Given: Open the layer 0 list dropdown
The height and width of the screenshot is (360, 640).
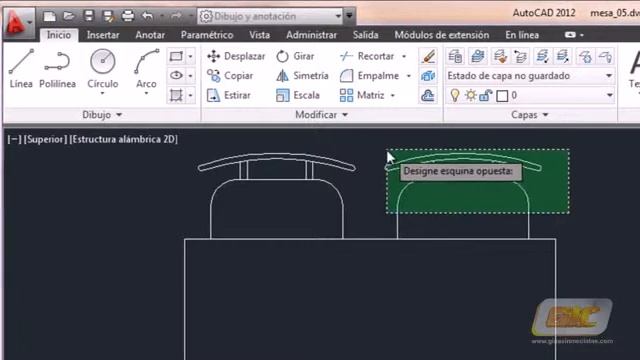Looking at the screenshot, I should point(609,96).
